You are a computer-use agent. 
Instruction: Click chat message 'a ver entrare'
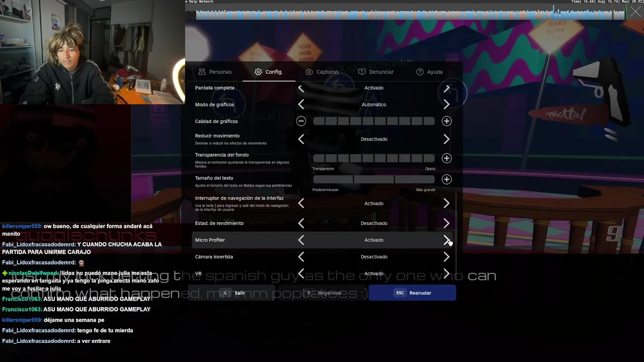click(94, 341)
